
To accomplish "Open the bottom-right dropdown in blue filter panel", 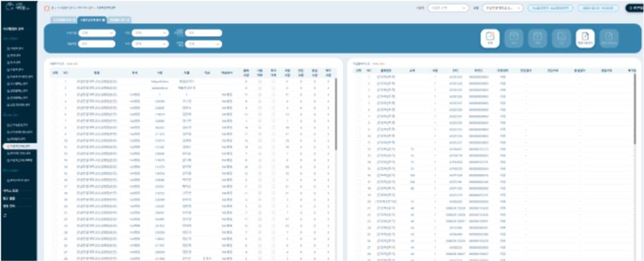I will click(x=204, y=44).
